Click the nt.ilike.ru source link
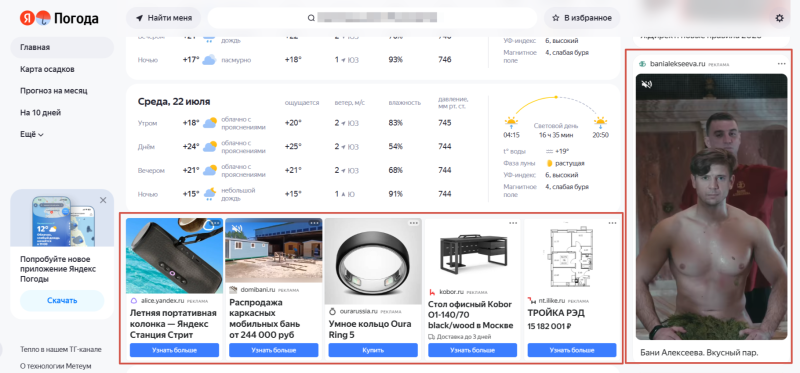This screenshot has width=800, height=373. click(553, 301)
